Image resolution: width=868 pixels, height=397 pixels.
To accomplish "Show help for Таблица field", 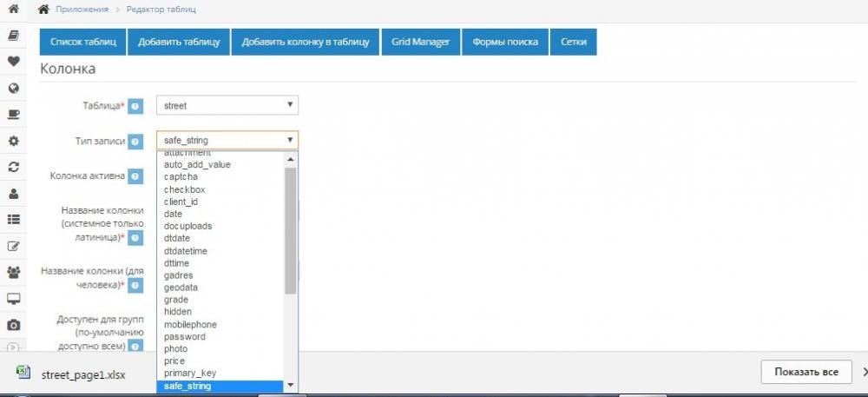I will pyautogui.click(x=135, y=106).
